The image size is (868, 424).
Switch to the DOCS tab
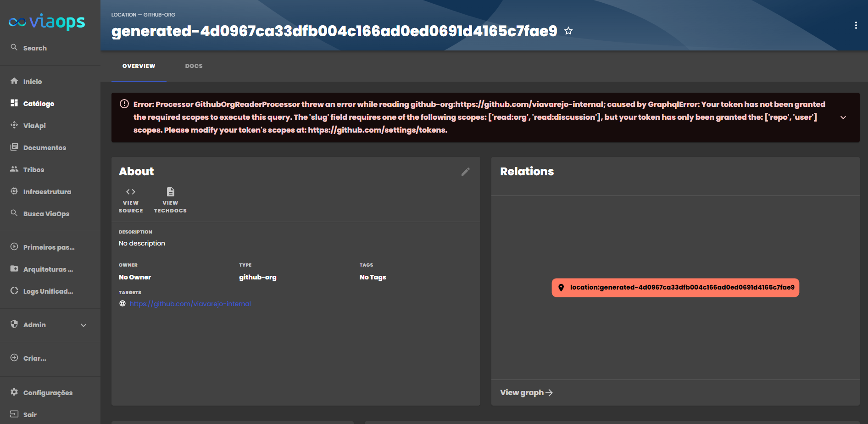194,66
